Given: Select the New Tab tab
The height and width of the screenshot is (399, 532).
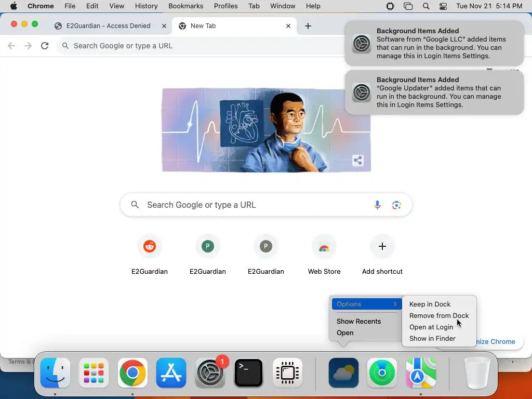Looking at the screenshot, I should [x=234, y=26].
